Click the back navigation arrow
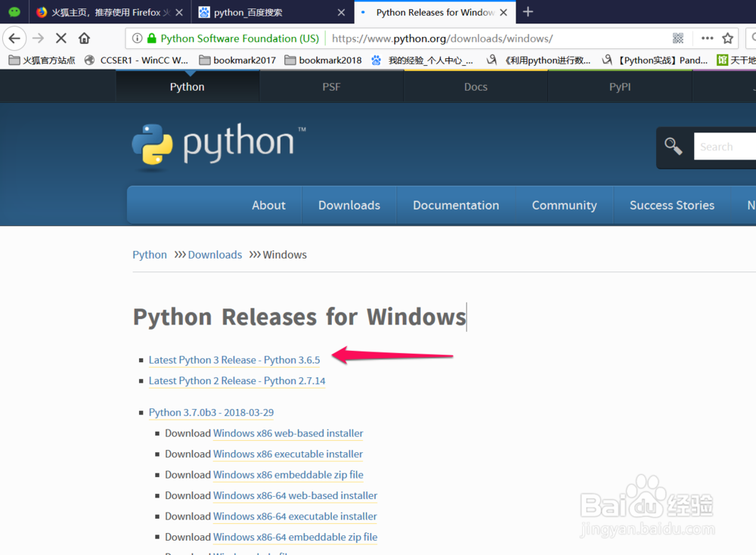Viewport: 756px width, 555px height. click(15, 38)
